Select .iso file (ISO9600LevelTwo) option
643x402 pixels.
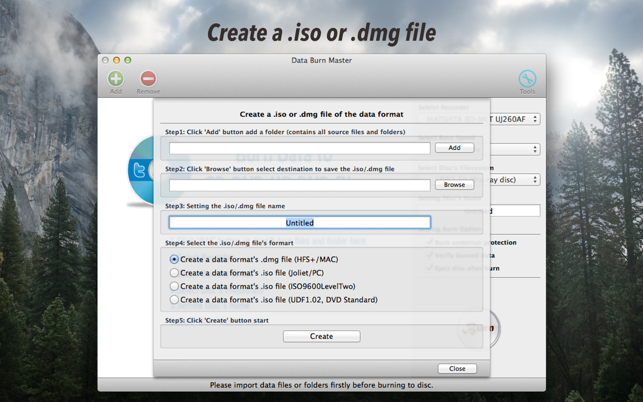click(x=174, y=286)
